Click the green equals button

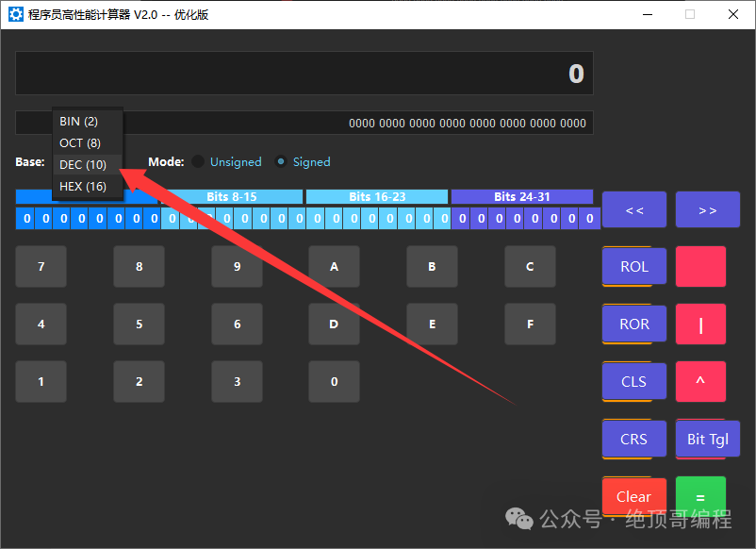pyautogui.click(x=700, y=496)
